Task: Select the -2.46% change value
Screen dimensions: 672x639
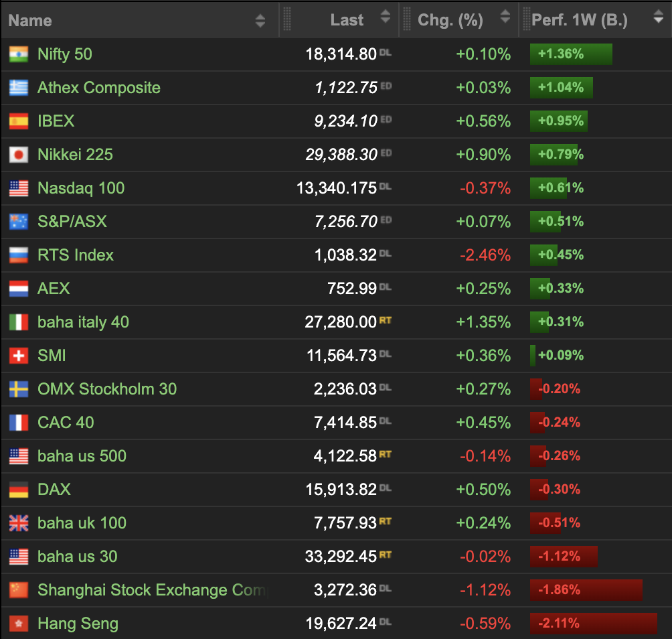Action: point(485,255)
